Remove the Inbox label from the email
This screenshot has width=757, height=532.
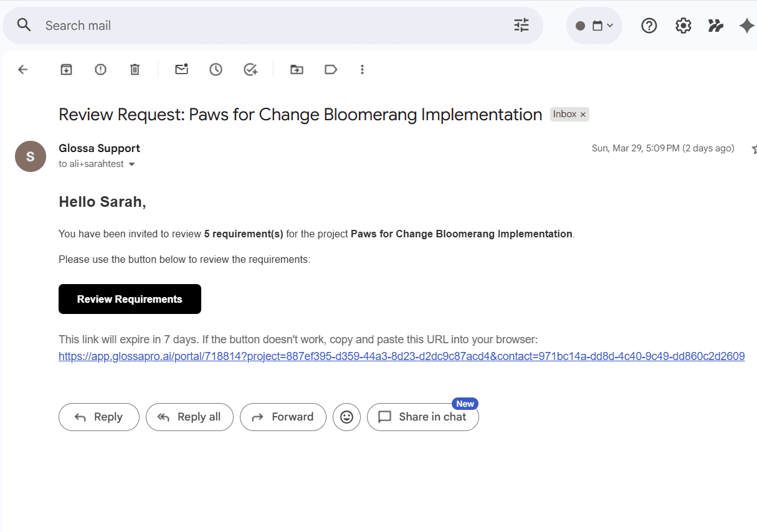(x=583, y=114)
